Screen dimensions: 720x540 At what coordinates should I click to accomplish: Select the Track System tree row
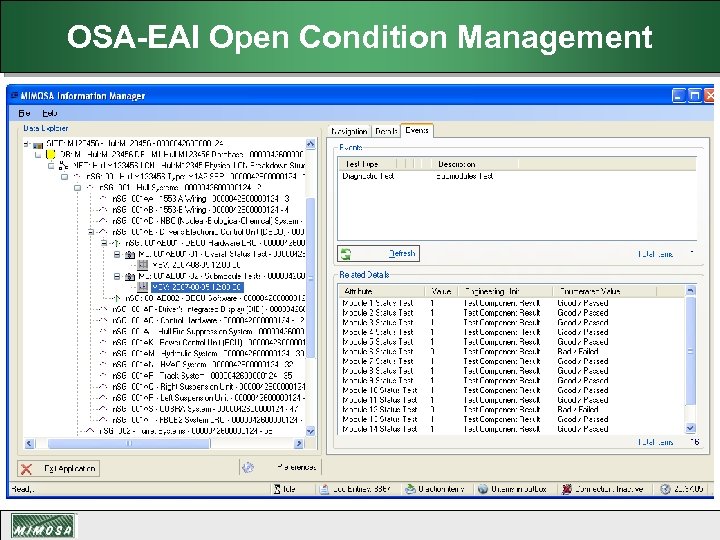(202, 376)
